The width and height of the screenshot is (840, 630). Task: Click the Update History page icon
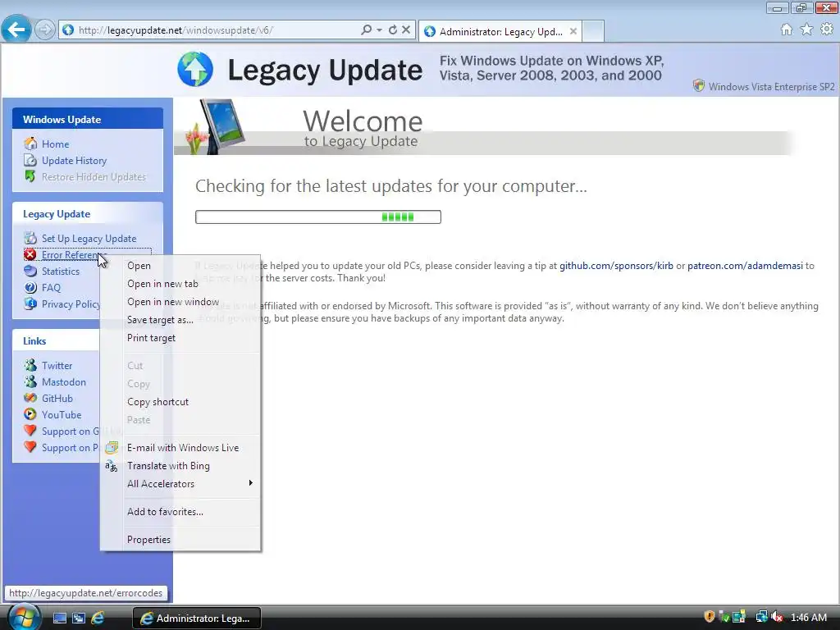pos(30,160)
